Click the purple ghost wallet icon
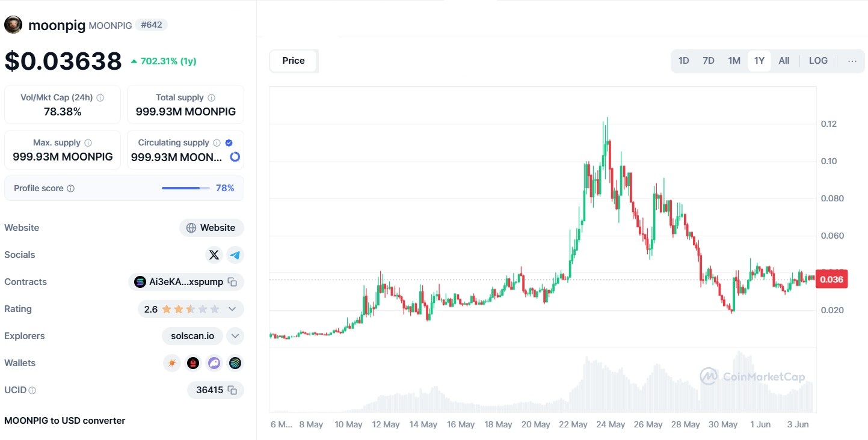The width and height of the screenshot is (868, 440). coord(214,363)
